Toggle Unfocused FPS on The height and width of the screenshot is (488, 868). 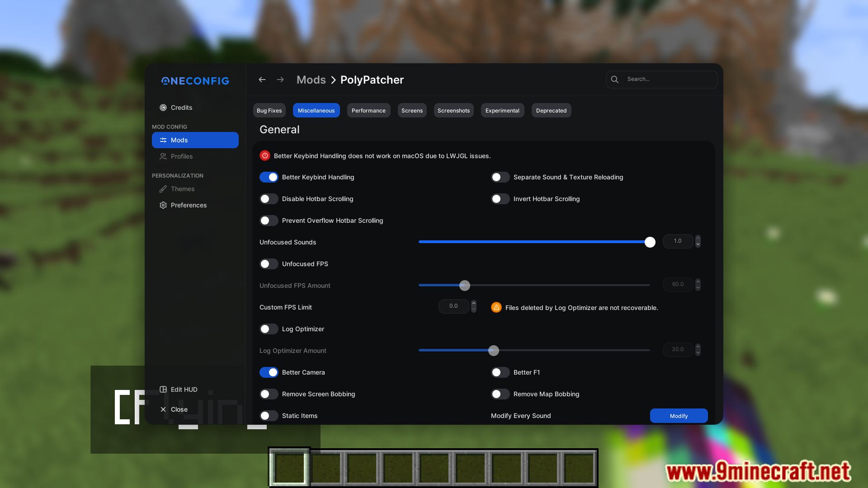pos(269,264)
